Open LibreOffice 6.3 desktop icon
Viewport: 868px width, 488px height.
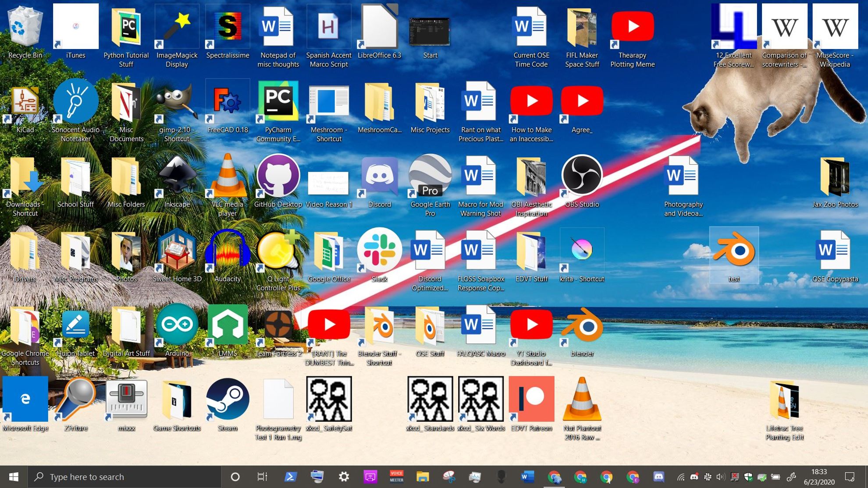[379, 27]
